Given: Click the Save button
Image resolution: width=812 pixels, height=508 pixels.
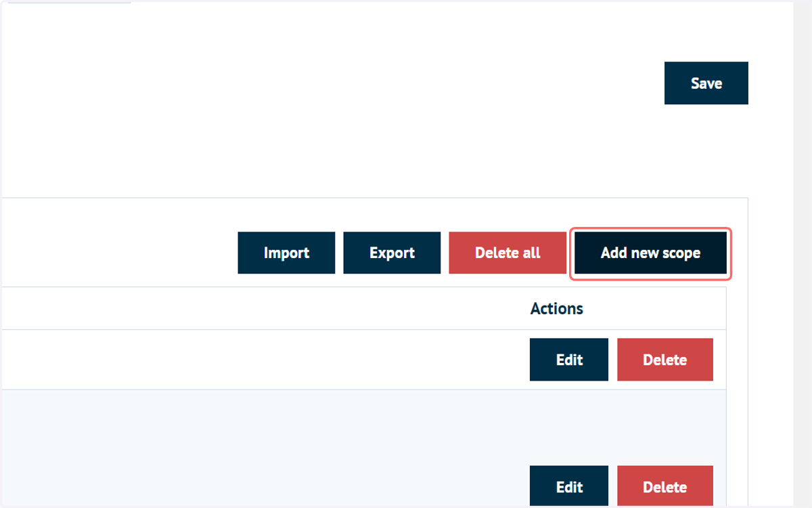Looking at the screenshot, I should 706,83.
